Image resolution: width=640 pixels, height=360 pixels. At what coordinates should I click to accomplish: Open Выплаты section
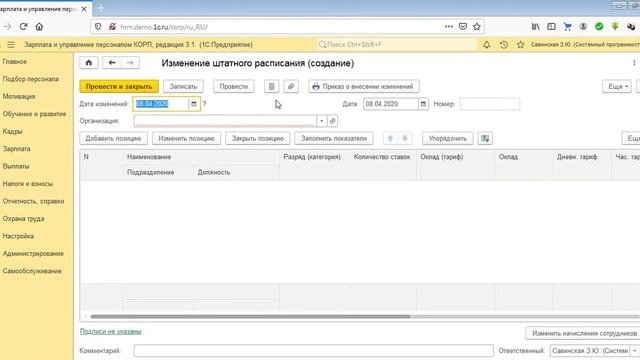pos(16,166)
